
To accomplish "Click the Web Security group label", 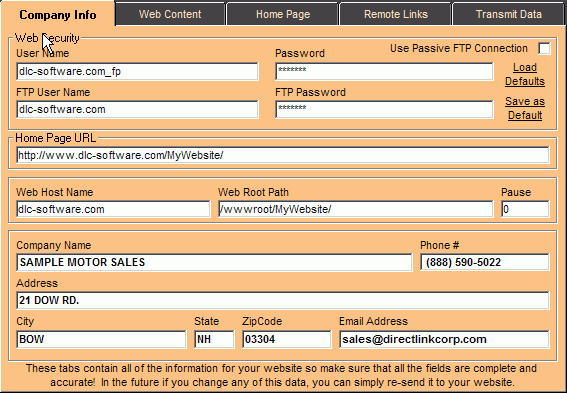I will 47,38.
